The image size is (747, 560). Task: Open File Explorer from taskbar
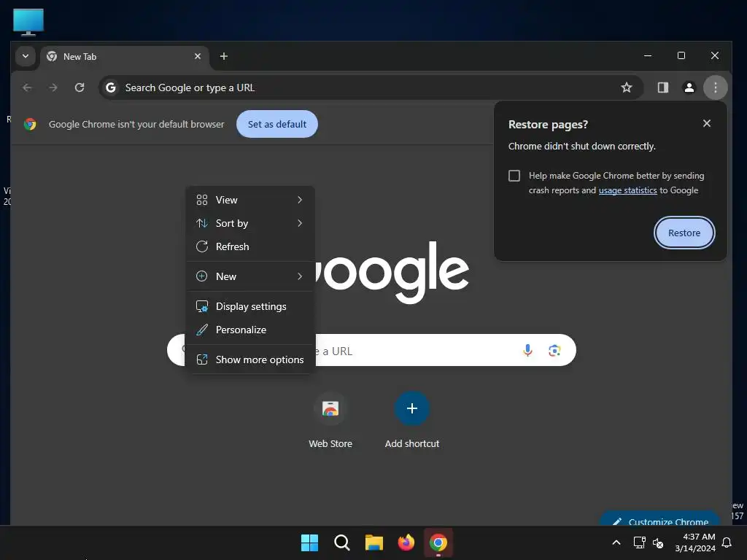[x=374, y=542]
